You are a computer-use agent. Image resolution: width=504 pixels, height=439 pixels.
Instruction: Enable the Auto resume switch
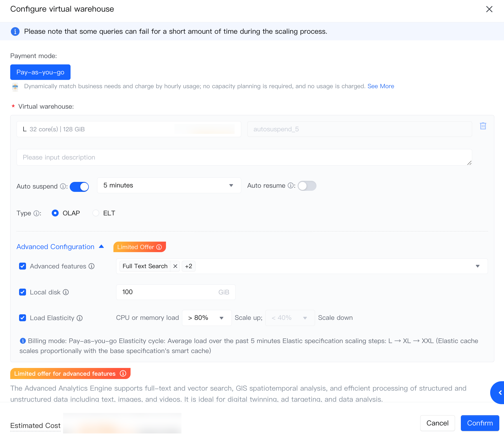click(307, 186)
